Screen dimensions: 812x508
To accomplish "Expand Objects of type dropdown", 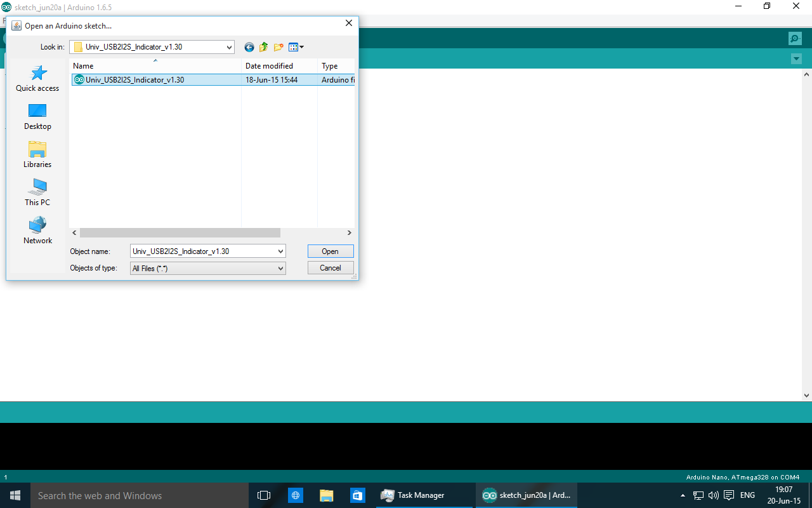I will pyautogui.click(x=280, y=269).
